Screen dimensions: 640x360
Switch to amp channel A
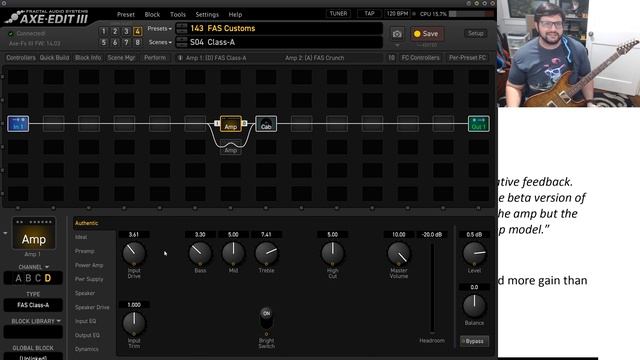coord(18,278)
